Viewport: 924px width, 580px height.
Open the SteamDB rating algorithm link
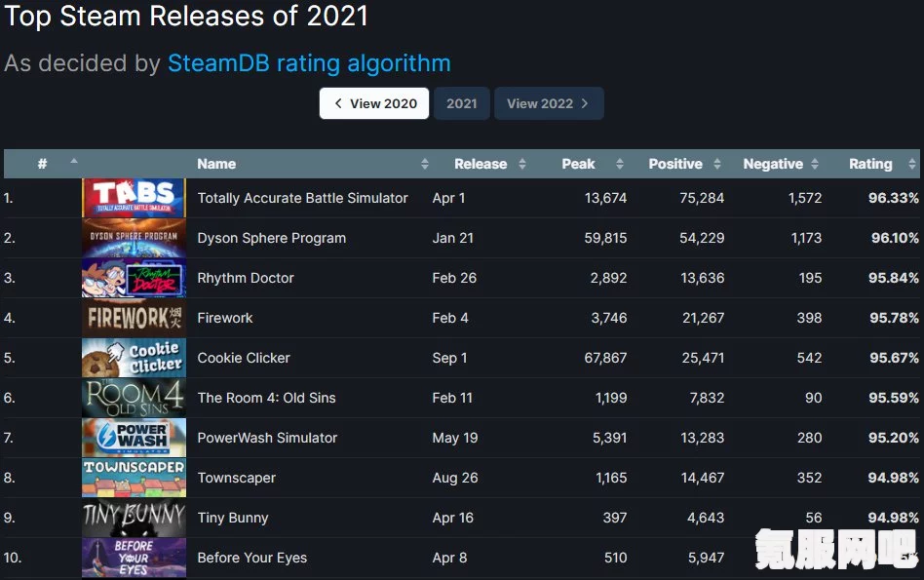[x=309, y=63]
